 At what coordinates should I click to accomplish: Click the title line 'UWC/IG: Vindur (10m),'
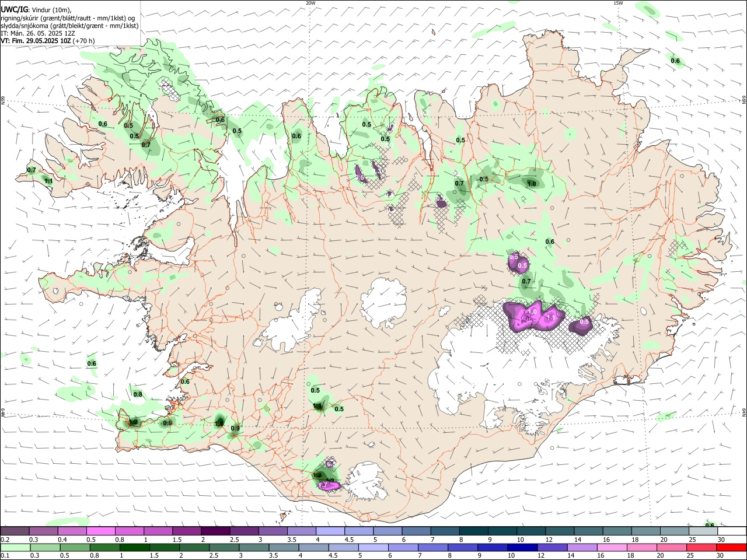click(36, 10)
